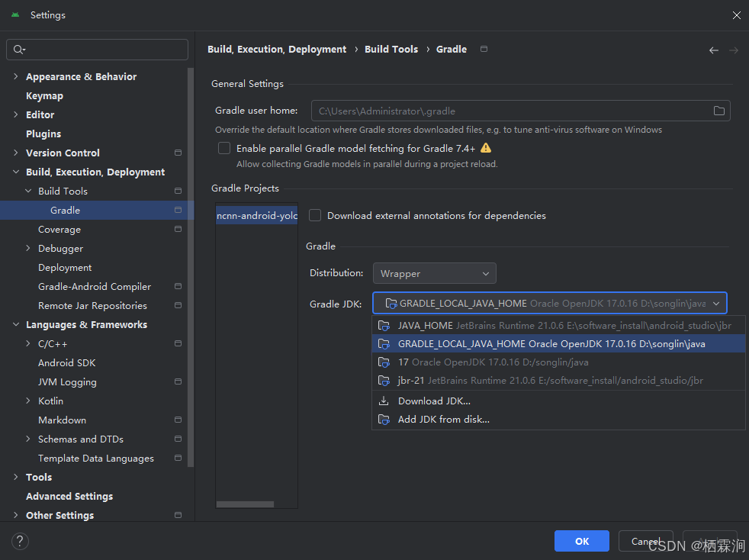Click the Android Studio logo in title bar

click(x=15, y=14)
